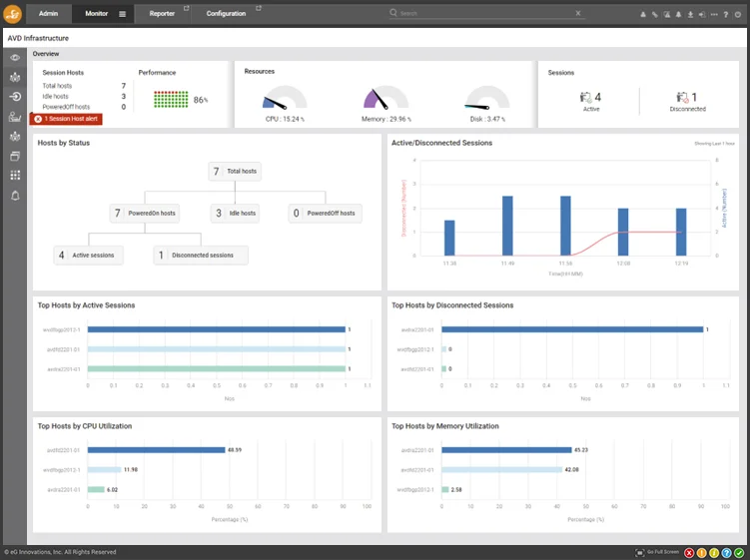Screen dimensions: 750x560
Task: Click the eG Innovations logo icon
Action: pyautogui.click(x=12, y=13)
